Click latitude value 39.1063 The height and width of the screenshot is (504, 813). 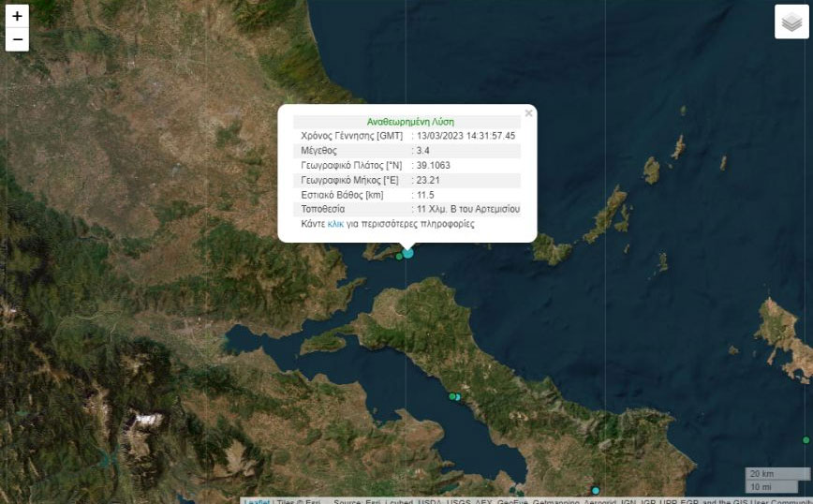click(433, 166)
